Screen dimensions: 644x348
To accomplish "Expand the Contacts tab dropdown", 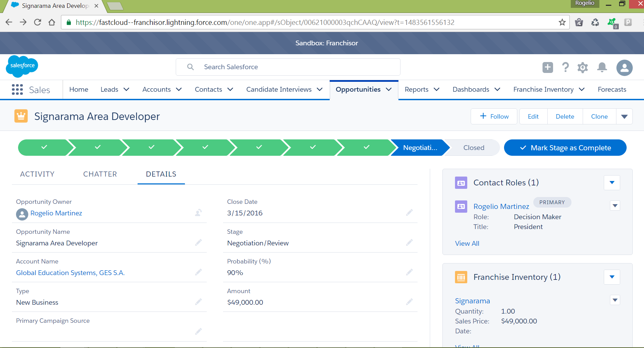I will click(230, 89).
